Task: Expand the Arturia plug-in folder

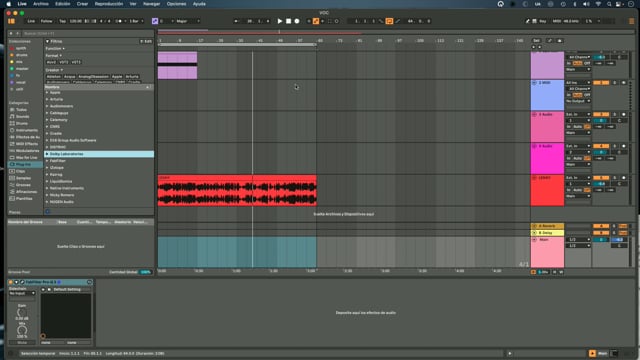Action: click(x=47, y=99)
